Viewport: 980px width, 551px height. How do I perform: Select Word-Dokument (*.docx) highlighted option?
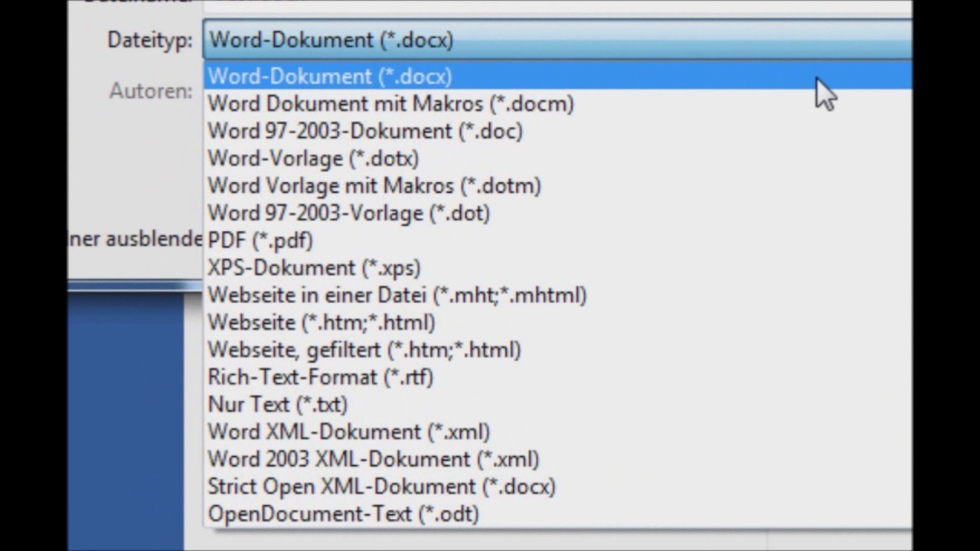pyautogui.click(x=557, y=77)
